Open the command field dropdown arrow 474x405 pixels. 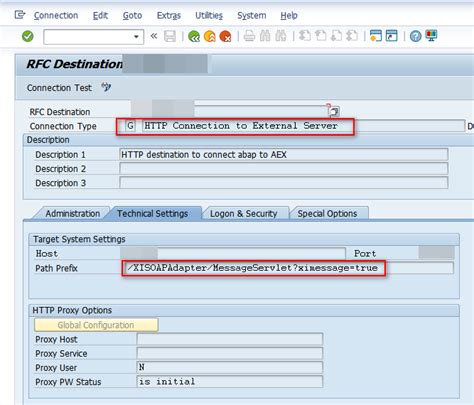[136, 36]
